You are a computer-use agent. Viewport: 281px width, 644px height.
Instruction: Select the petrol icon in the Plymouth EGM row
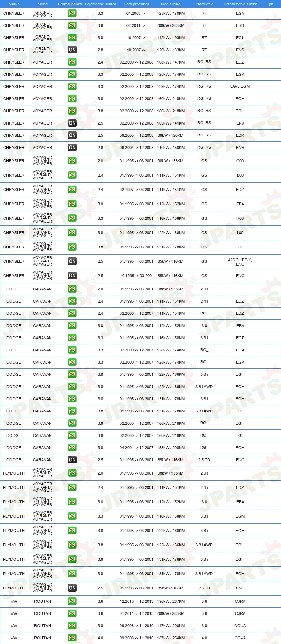(72, 516)
